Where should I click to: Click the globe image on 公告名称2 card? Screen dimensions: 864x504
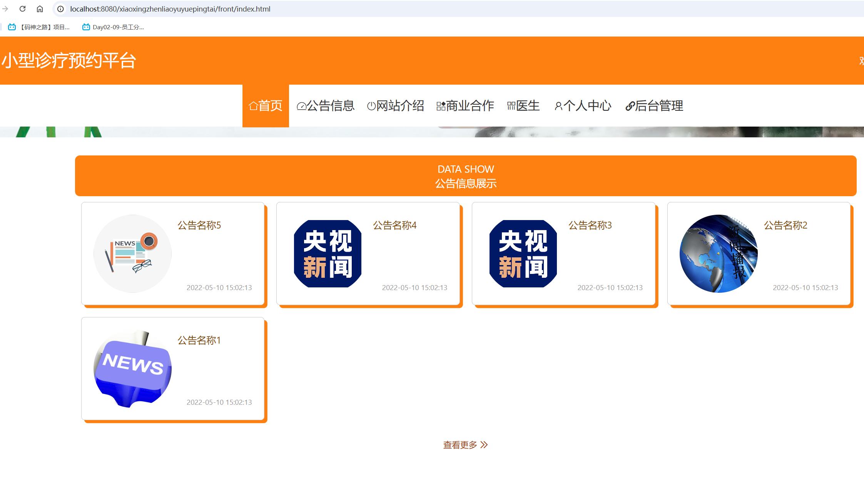[x=718, y=253]
